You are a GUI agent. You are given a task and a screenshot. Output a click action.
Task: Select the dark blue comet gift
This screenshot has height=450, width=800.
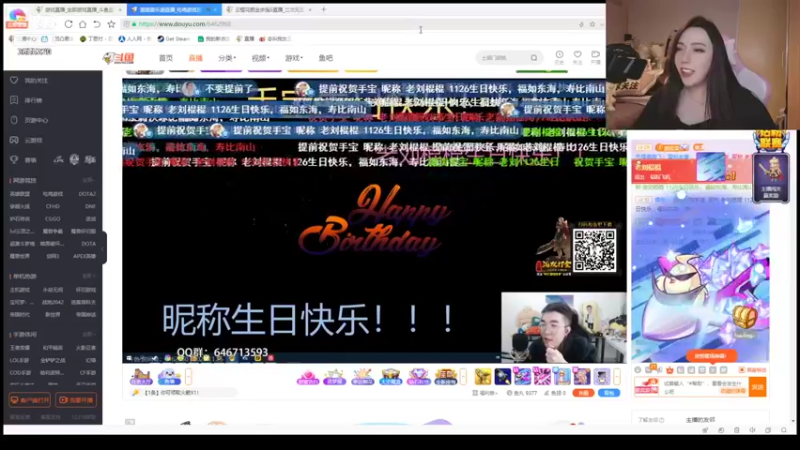click(x=503, y=377)
